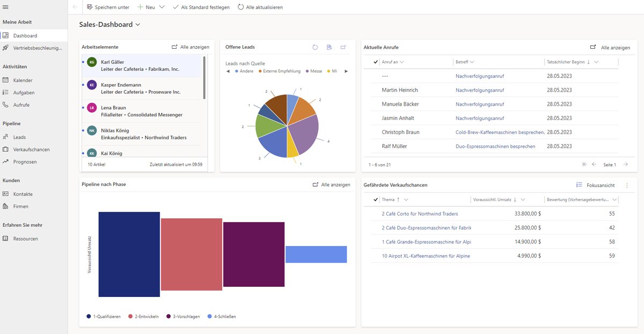This screenshot has height=334, width=644.
Task: Click Alle anzeigen in Arbeitselemente
Action: (195, 47)
